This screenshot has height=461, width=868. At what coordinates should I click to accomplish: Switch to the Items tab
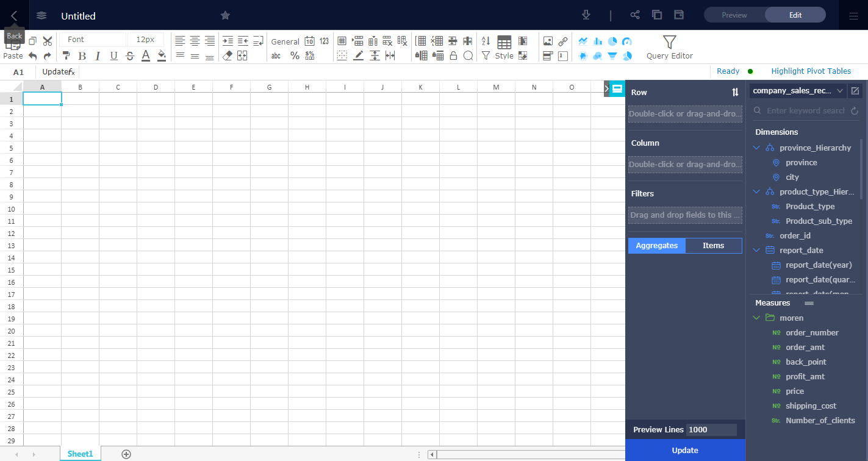[x=713, y=246]
